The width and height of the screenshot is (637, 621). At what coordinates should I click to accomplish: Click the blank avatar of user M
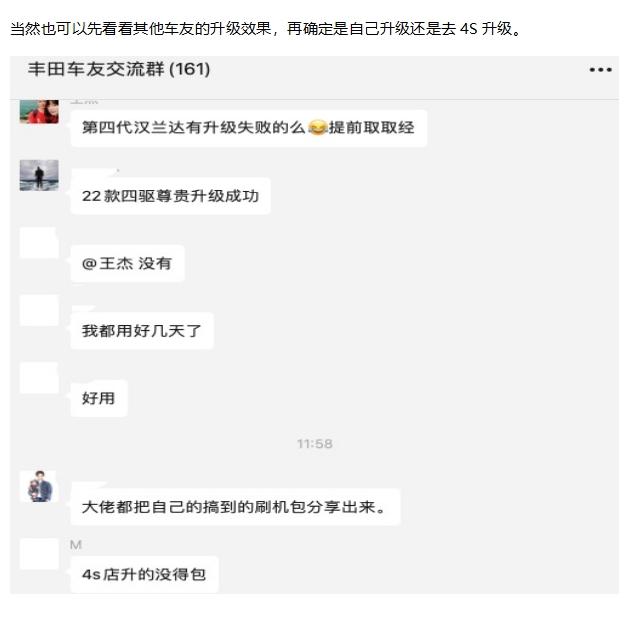click(39, 554)
